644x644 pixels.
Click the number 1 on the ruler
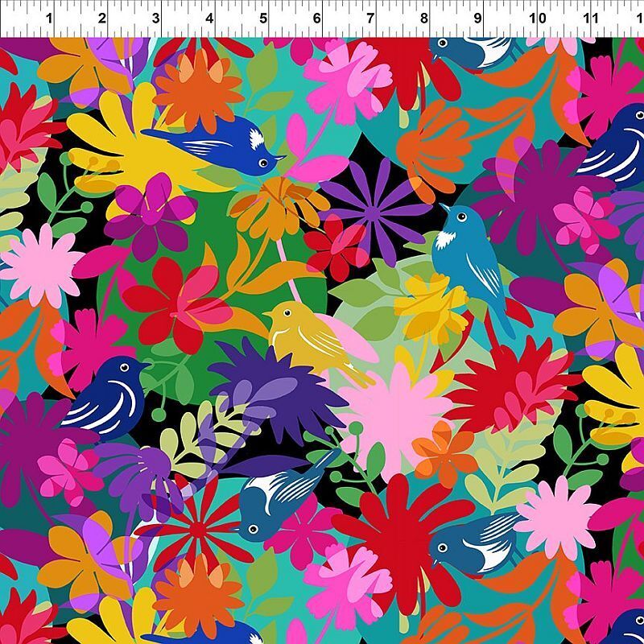tap(50, 18)
